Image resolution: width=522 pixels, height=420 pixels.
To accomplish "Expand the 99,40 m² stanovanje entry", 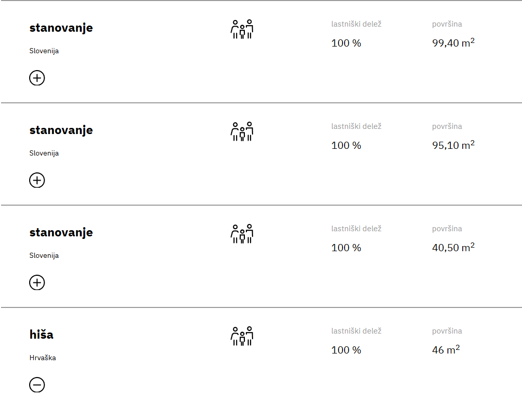I will (37, 78).
